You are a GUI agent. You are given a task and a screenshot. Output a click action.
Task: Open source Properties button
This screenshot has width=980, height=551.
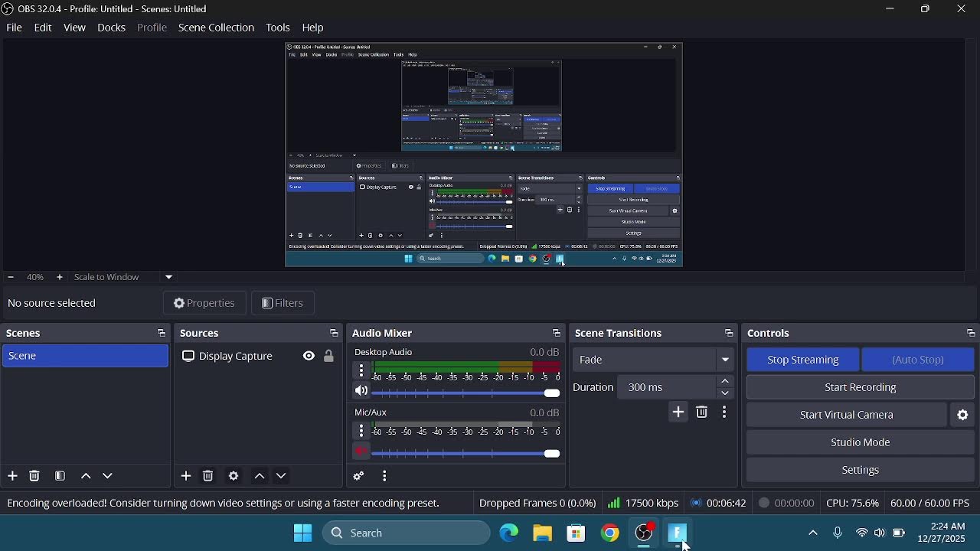point(204,303)
